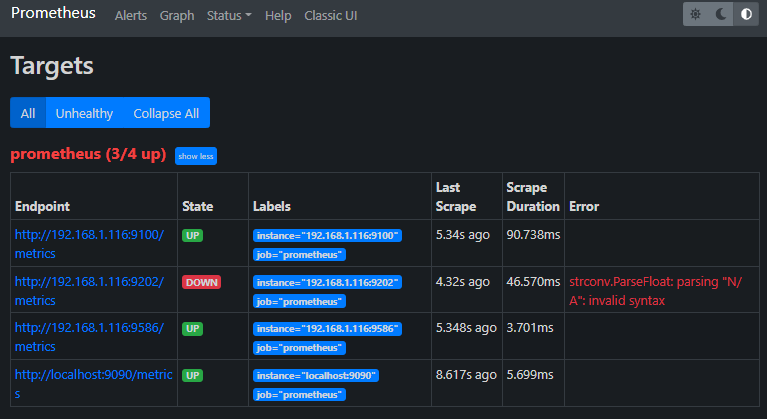Screen dimensions: 767x419
Task: Switch to Classic UI
Action: click(331, 16)
